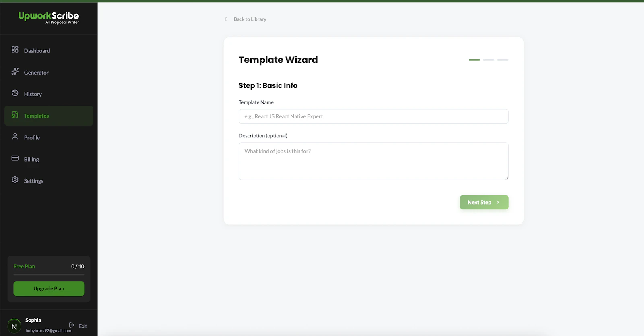Viewport: 644px width, 336px height.
Task: Go to the Generator page
Action: 49,72
